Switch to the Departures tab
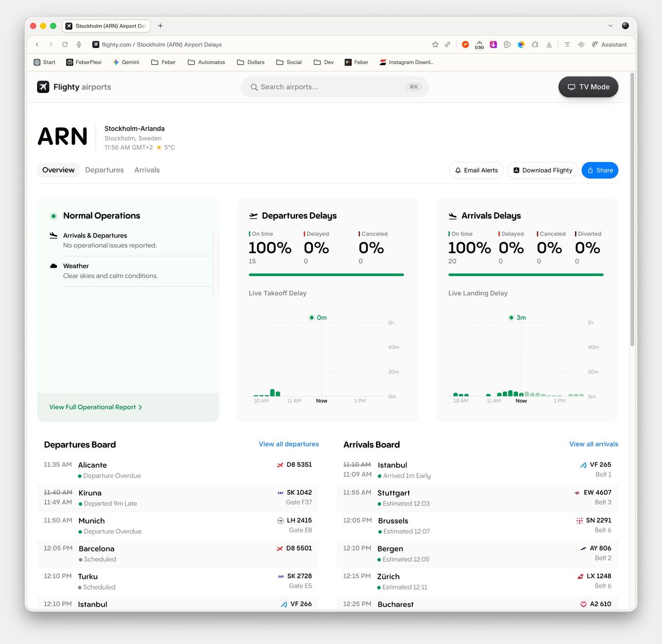 104,170
